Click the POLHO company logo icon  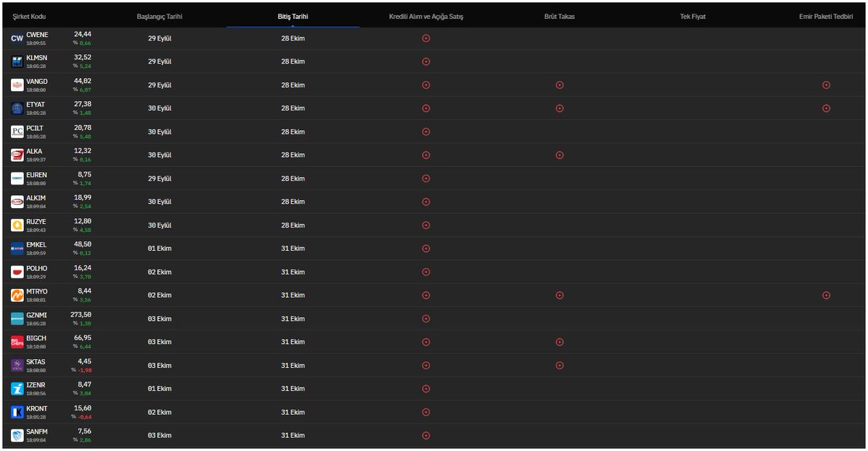pos(17,272)
